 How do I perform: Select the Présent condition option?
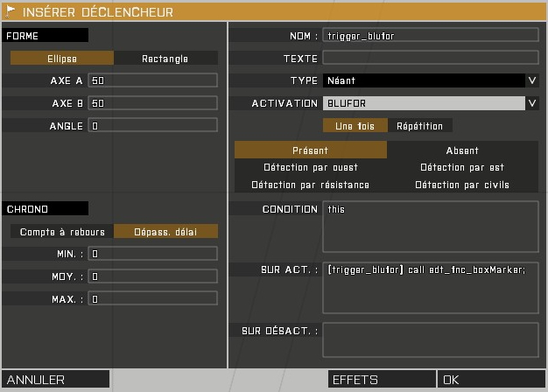[310, 150]
